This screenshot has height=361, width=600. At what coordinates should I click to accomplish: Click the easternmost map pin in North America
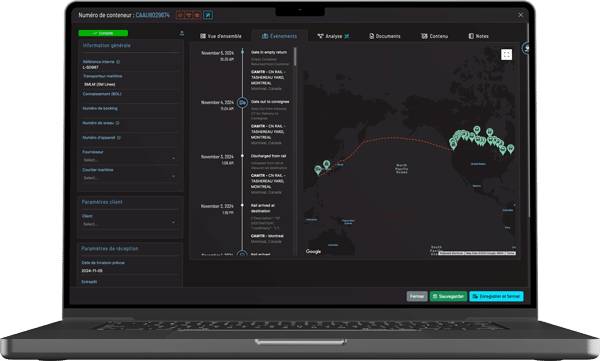(x=510, y=149)
